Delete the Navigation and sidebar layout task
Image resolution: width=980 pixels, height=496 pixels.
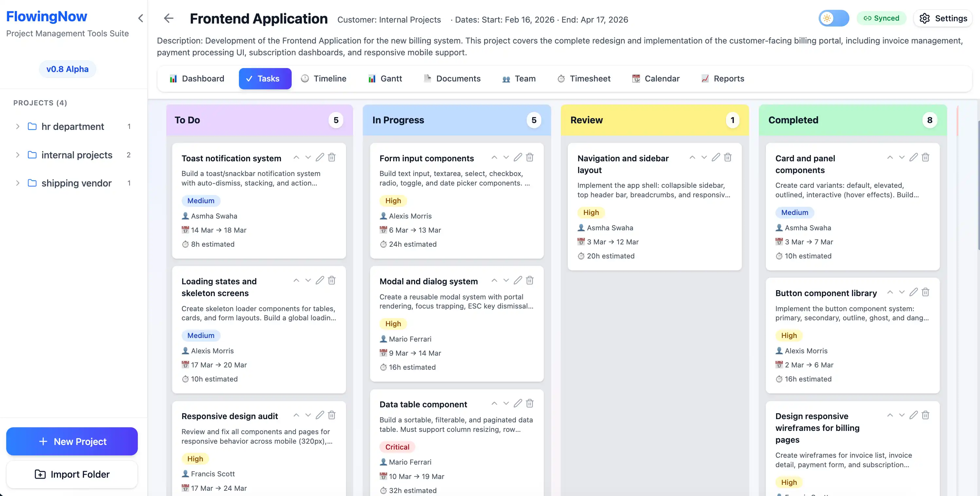pyautogui.click(x=727, y=157)
